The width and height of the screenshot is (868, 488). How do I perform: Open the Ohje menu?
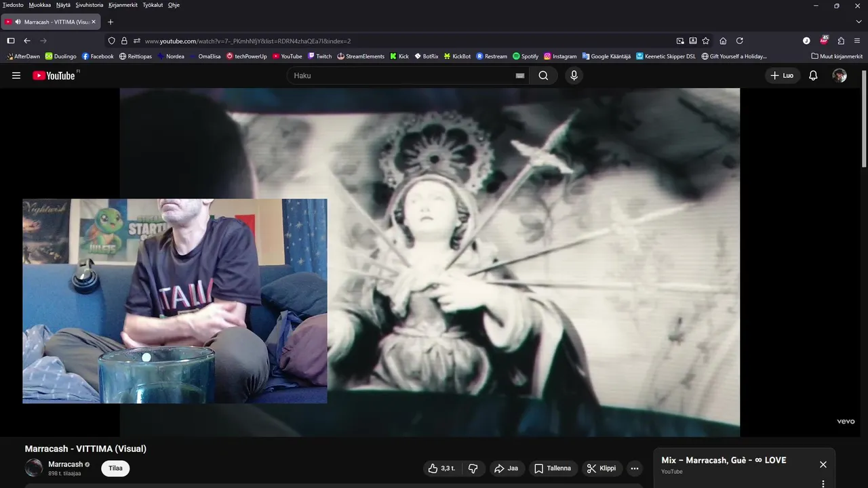[x=174, y=5]
